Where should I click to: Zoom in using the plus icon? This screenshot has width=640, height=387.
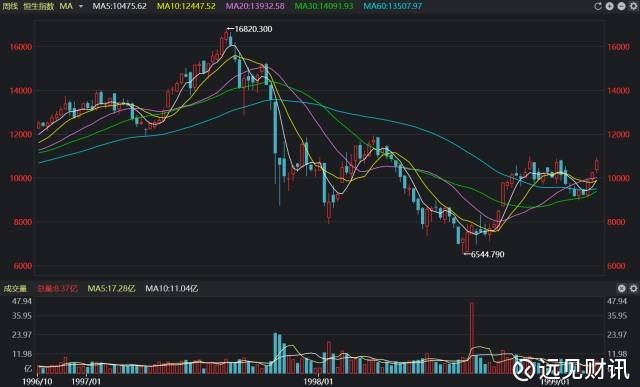tap(609, 6)
